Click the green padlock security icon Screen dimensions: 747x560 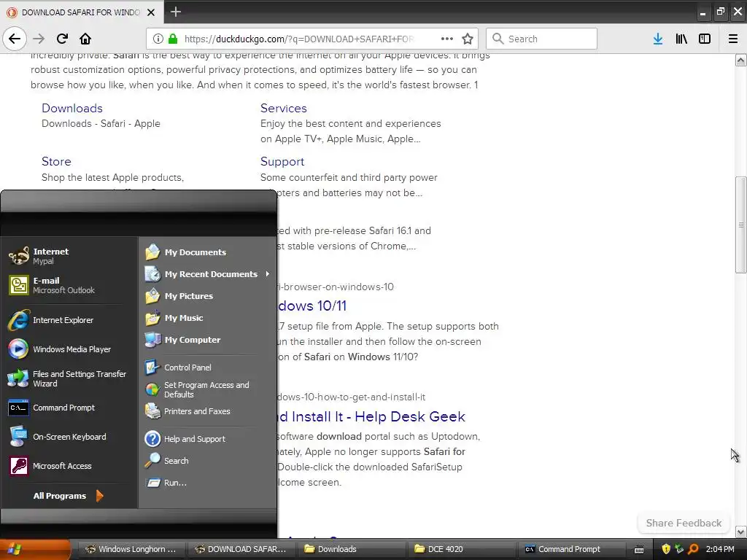[x=173, y=39]
